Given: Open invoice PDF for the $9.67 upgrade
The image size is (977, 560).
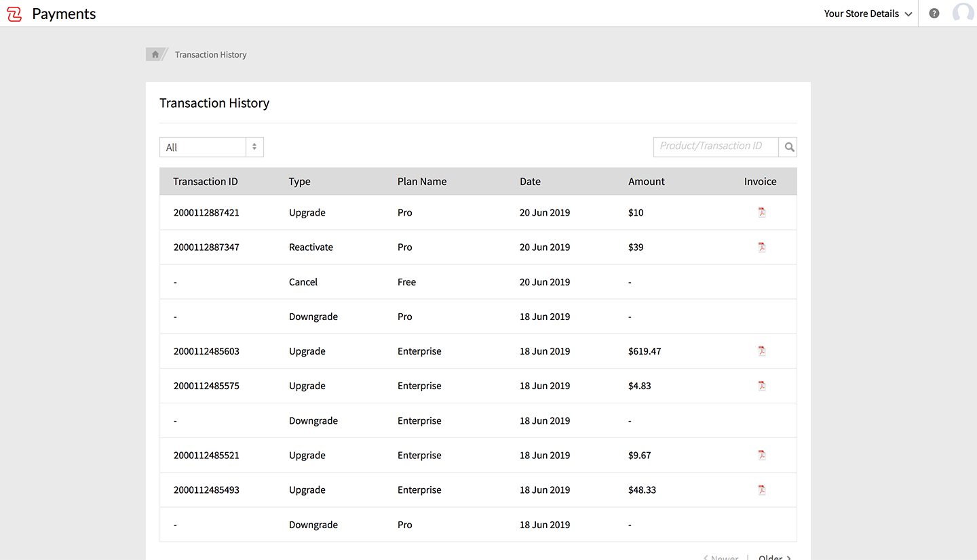Looking at the screenshot, I should 761,456.
